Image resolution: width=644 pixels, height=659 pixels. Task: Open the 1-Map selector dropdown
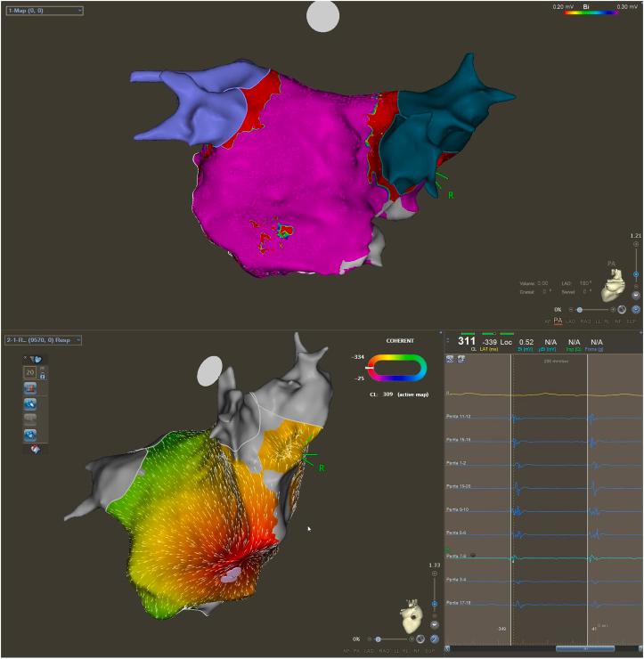pyautogui.click(x=44, y=11)
